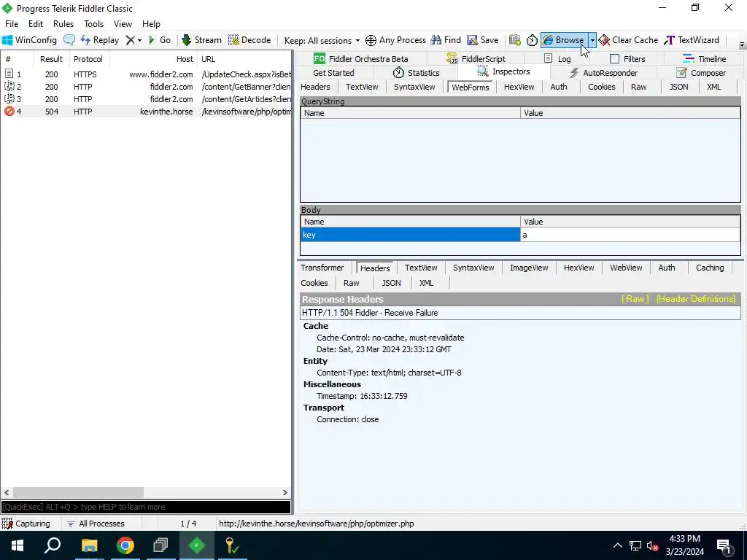The height and width of the screenshot is (560, 747).
Task: Save sessions with the Save button
Action: (483, 40)
